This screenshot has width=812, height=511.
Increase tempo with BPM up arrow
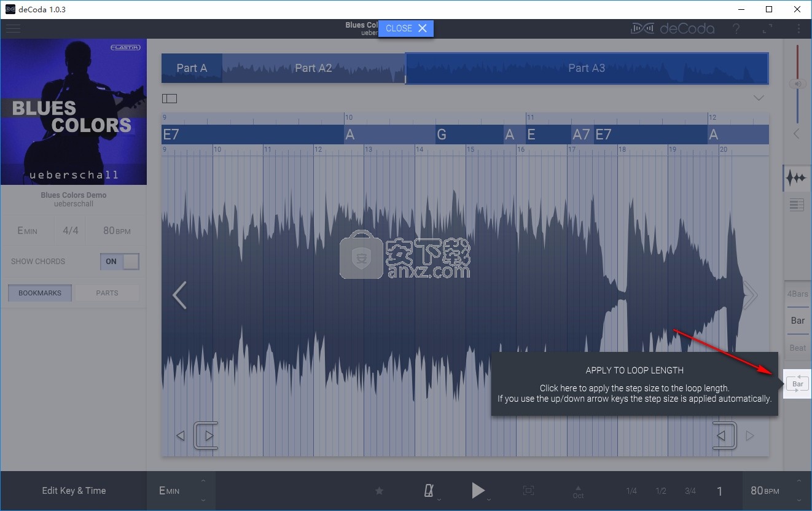pos(798,480)
